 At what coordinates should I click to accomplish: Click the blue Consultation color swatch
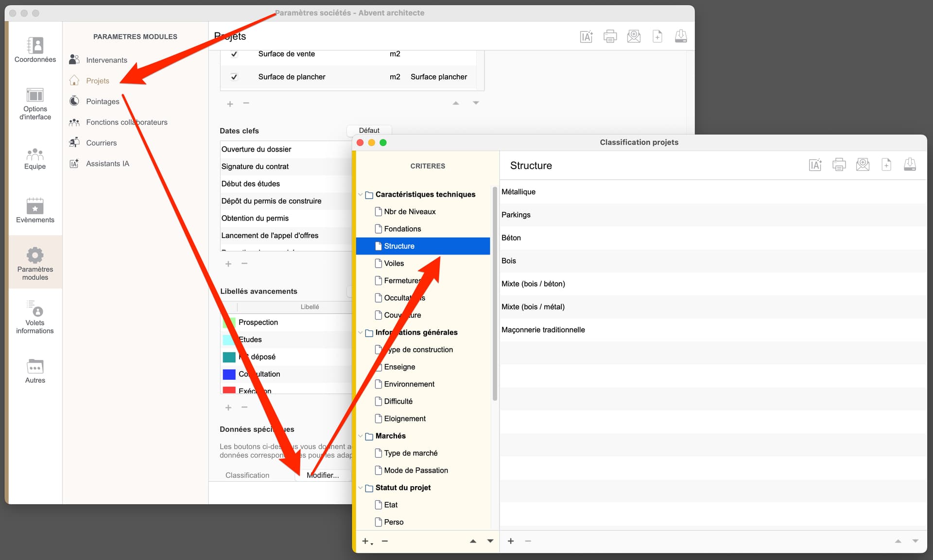(229, 374)
